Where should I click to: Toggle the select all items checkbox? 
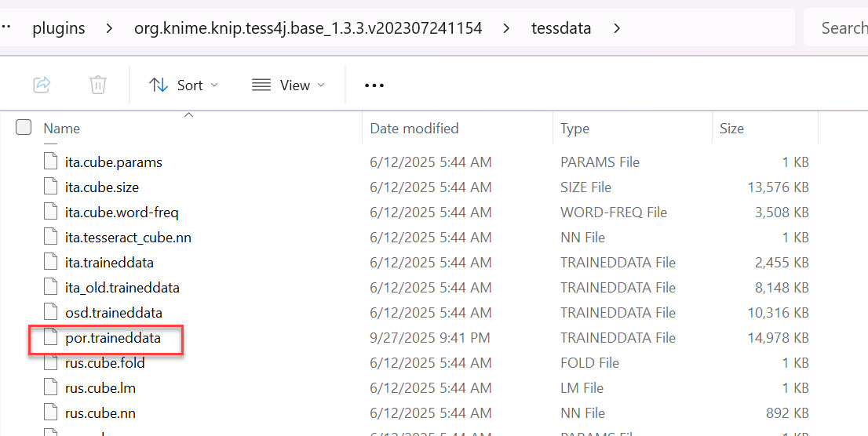coord(24,128)
